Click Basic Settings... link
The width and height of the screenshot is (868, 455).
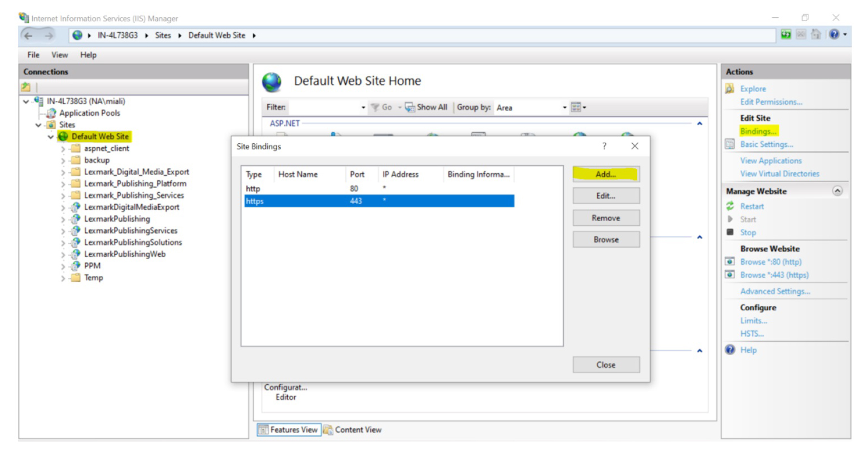[767, 144]
